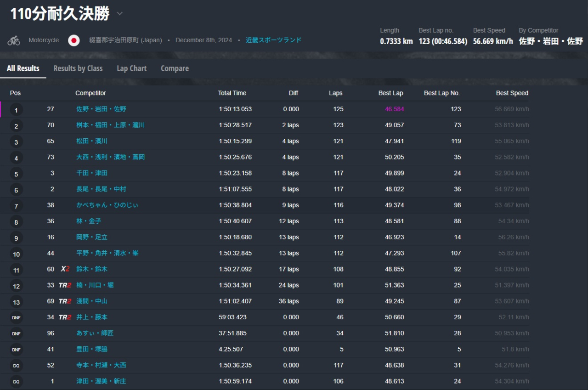Click the position 1 circle badge
This screenshot has width=588, height=390.
[x=16, y=110]
